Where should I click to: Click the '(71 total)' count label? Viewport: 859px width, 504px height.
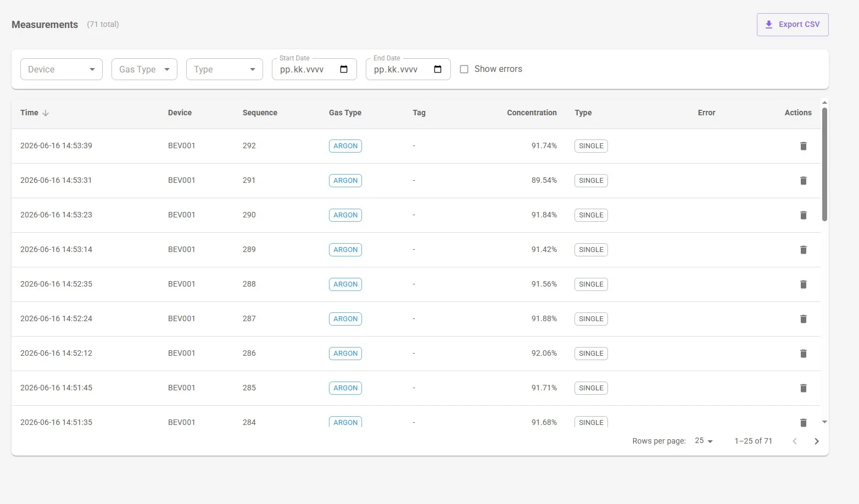(103, 24)
